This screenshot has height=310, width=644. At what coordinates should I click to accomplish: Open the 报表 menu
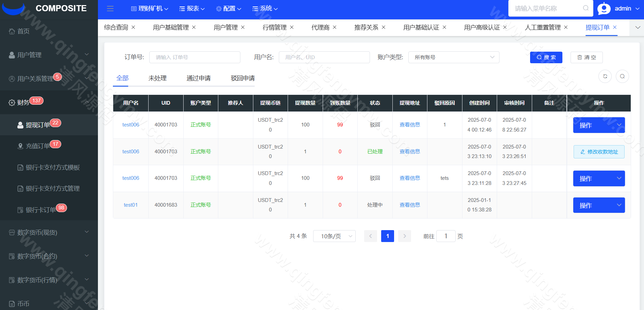tap(191, 8)
